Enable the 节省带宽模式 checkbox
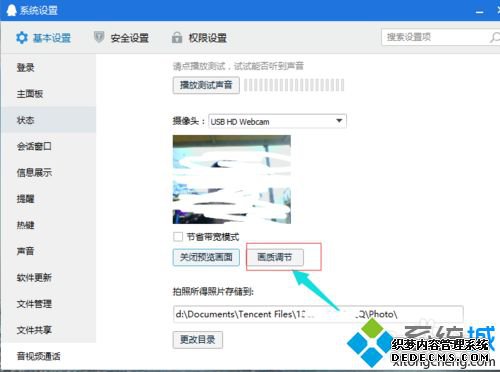500x372 pixels. tap(178, 237)
